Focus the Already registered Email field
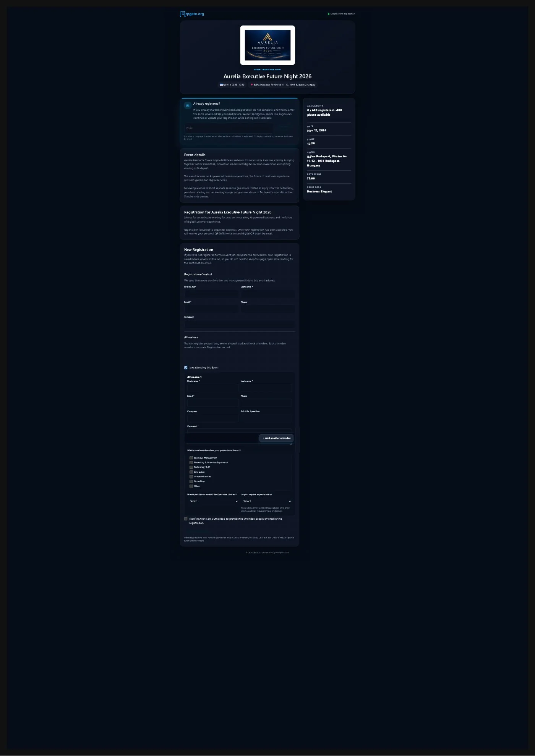This screenshot has height=756, width=535. pos(229,128)
